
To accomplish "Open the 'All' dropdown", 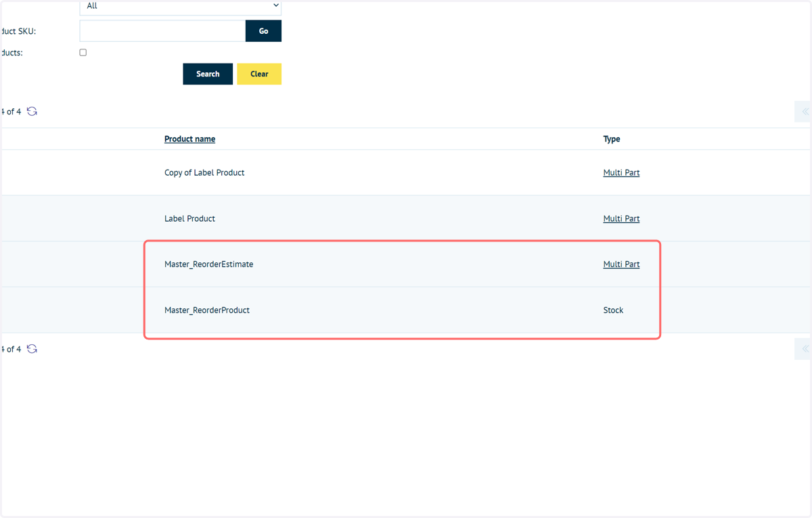I will click(x=181, y=7).
